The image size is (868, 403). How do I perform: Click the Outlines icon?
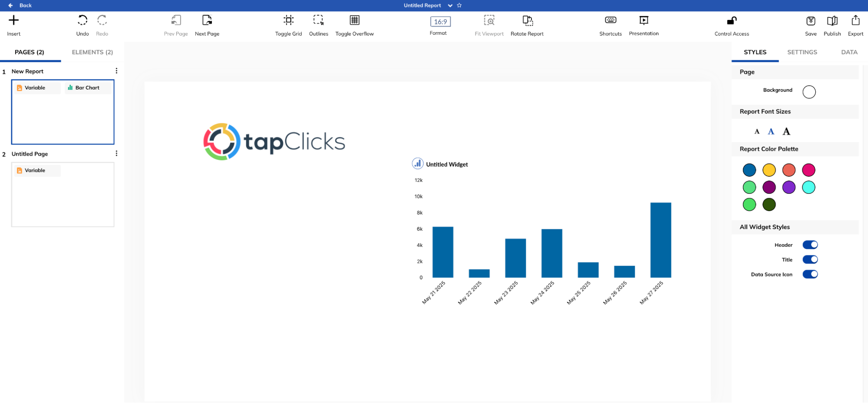coord(318,20)
